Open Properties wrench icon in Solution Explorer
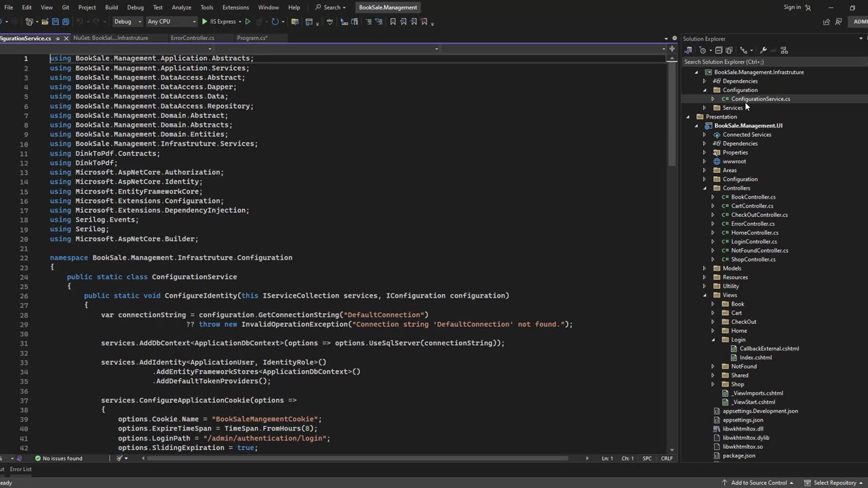 click(763, 50)
